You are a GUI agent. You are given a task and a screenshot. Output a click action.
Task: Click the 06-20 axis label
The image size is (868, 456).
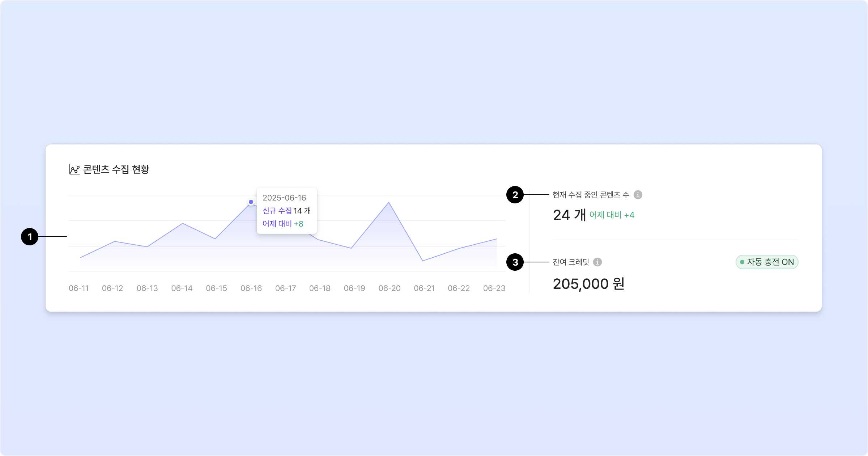click(x=389, y=288)
